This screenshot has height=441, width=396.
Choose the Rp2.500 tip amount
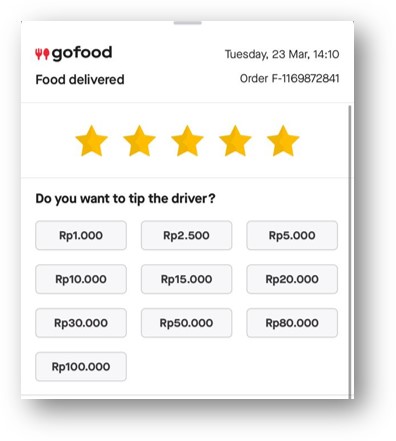tap(186, 235)
